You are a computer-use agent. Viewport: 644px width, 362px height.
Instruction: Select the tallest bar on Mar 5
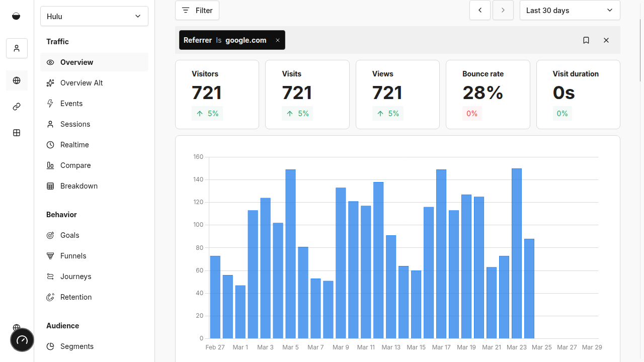[x=289, y=251]
